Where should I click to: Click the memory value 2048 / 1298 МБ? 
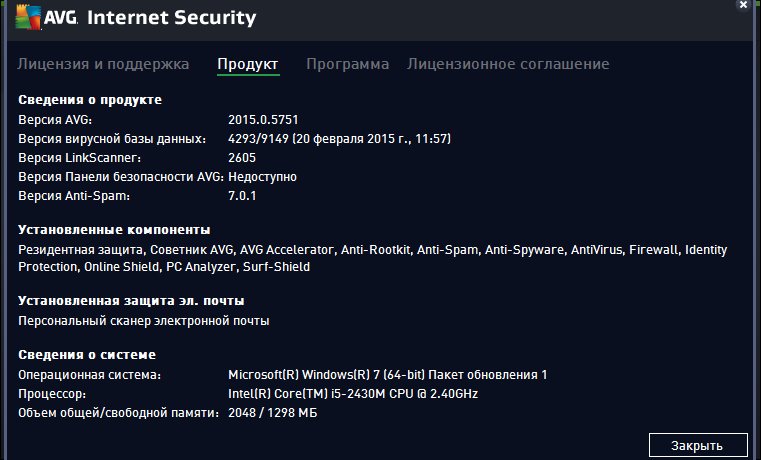pyautogui.click(x=272, y=413)
